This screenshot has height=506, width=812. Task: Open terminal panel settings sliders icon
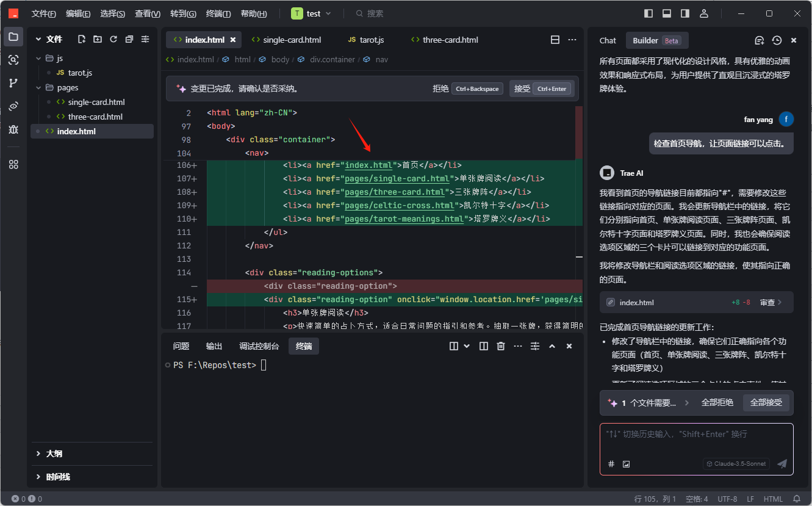[x=535, y=346]
